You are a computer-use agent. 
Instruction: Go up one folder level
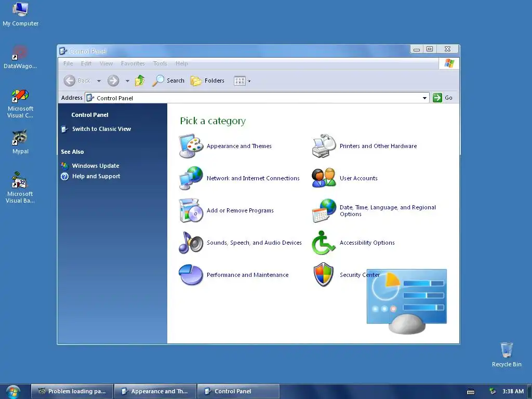click(x=140, y=81)
